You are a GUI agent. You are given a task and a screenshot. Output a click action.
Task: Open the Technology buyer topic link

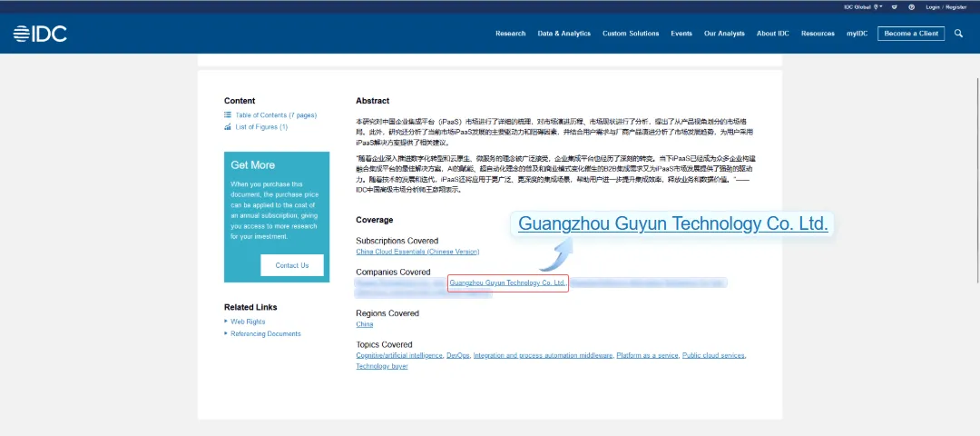382,366
